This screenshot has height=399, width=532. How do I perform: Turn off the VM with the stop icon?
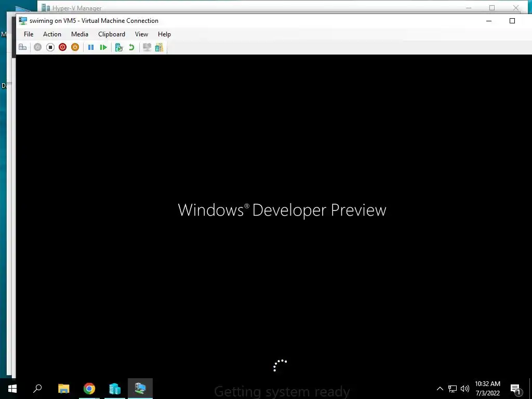click(x=50, y=47)
